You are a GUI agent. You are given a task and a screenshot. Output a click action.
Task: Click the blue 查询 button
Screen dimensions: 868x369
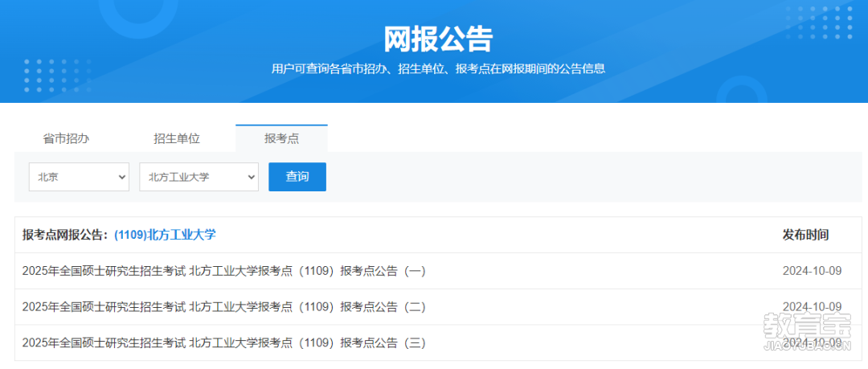297,177
